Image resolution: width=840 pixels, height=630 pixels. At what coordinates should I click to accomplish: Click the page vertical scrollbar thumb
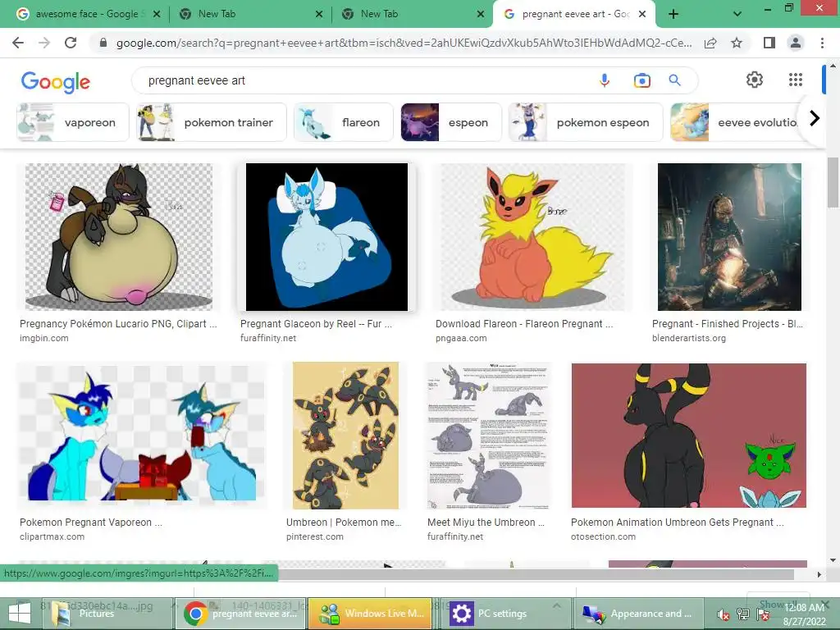[833, 182]
